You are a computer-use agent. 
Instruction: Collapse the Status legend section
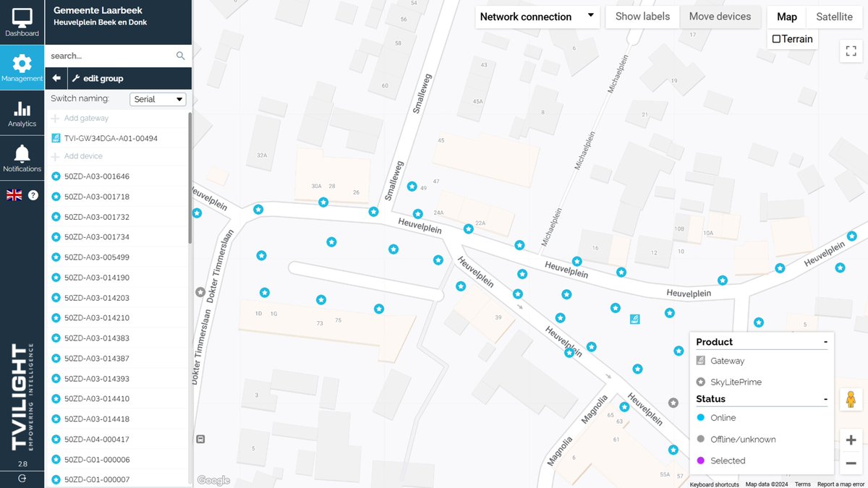(825, 399)
